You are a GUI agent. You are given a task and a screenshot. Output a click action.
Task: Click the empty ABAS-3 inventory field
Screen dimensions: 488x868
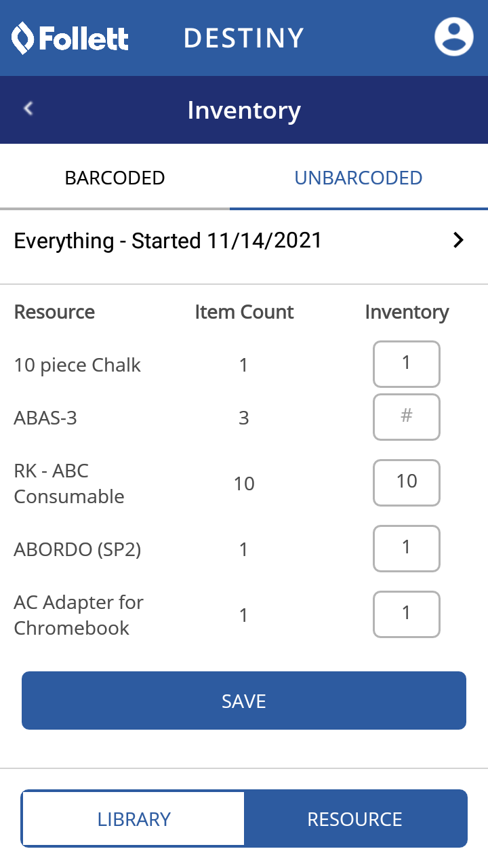coord(406,417)
